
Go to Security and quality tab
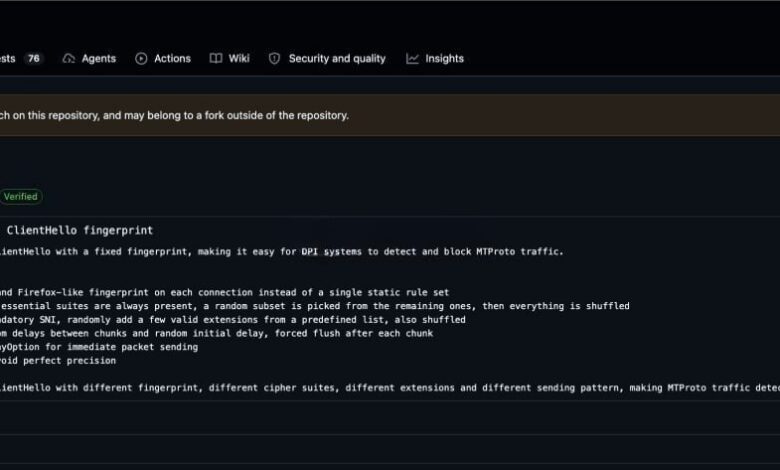327,59
